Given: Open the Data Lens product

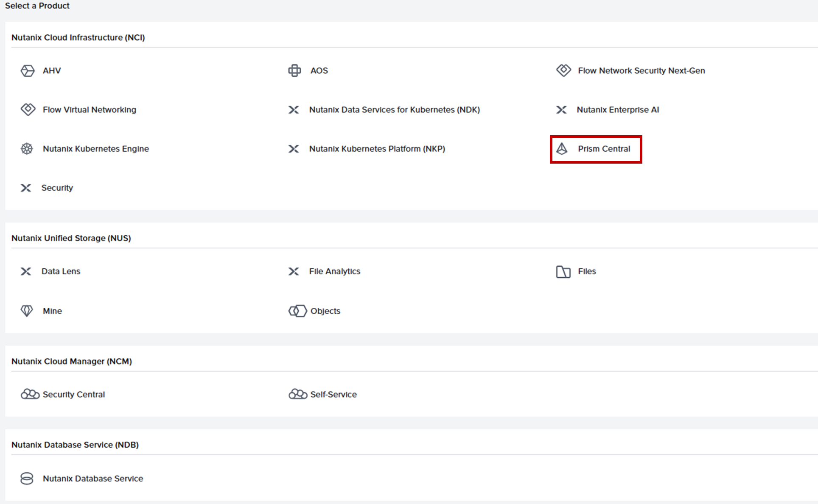Looking at the screenshot, I should point(61,271).
